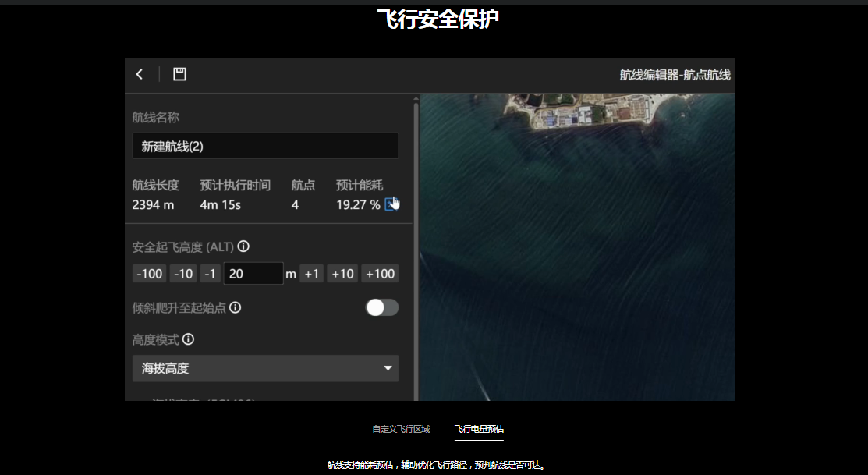Click the altitude value field showing 20

(253, 274)
